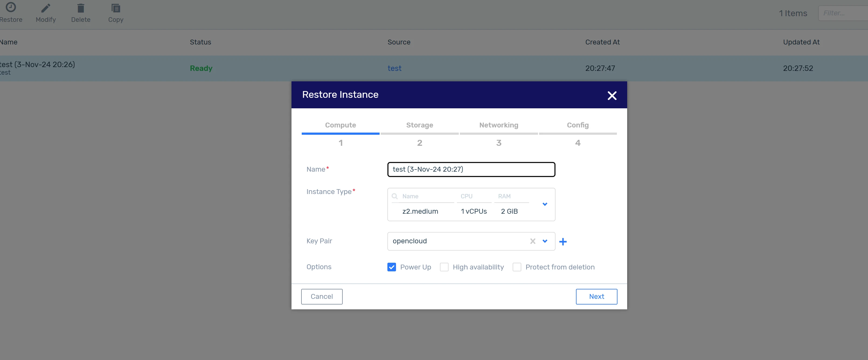Click the Restore clock icon
Screen dimensions: 868x360
coord(11,8)
